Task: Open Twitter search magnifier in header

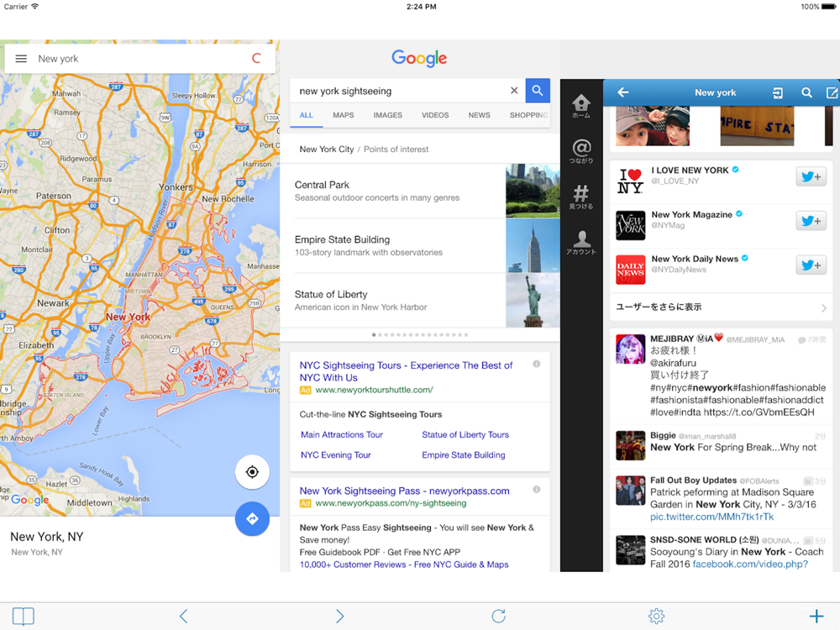Action: pos(806,92)
